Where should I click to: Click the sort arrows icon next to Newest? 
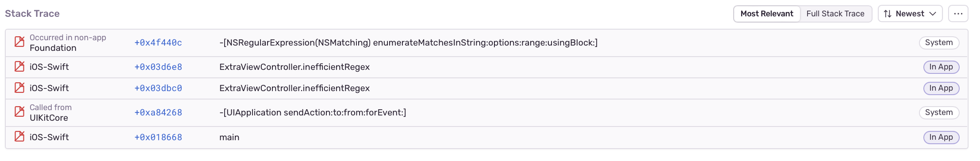click(888, 14)
